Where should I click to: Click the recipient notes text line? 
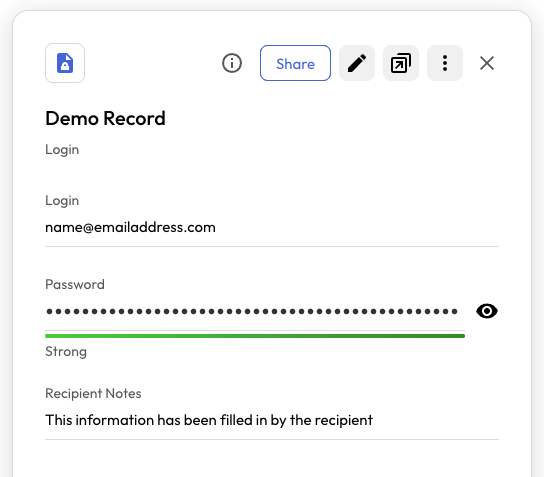[209, 420]
